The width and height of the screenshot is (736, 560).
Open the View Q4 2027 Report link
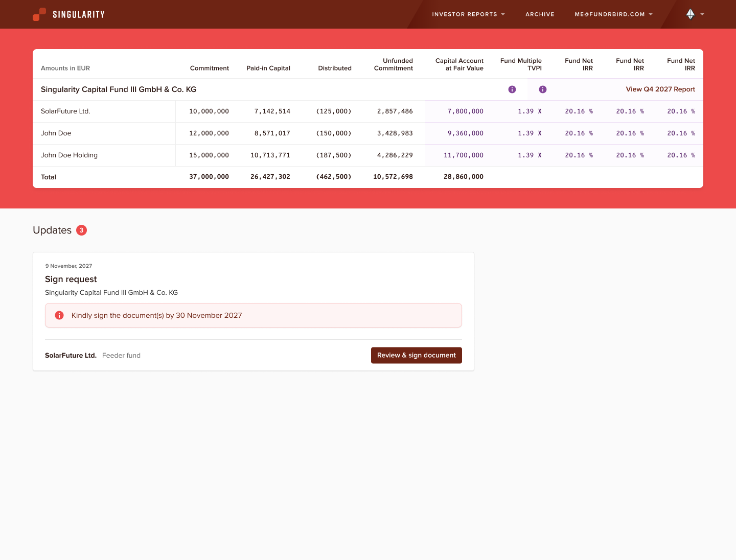(x=660, y=89)
